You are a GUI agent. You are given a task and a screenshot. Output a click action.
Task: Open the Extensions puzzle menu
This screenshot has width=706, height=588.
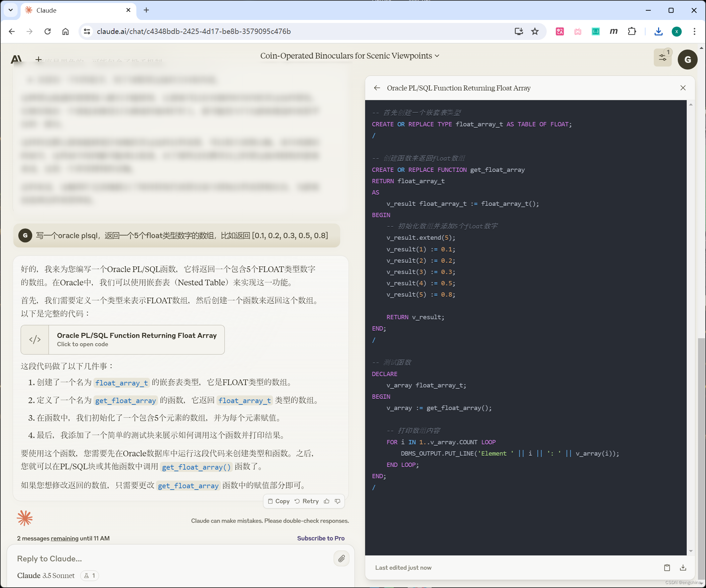[632, 31]
